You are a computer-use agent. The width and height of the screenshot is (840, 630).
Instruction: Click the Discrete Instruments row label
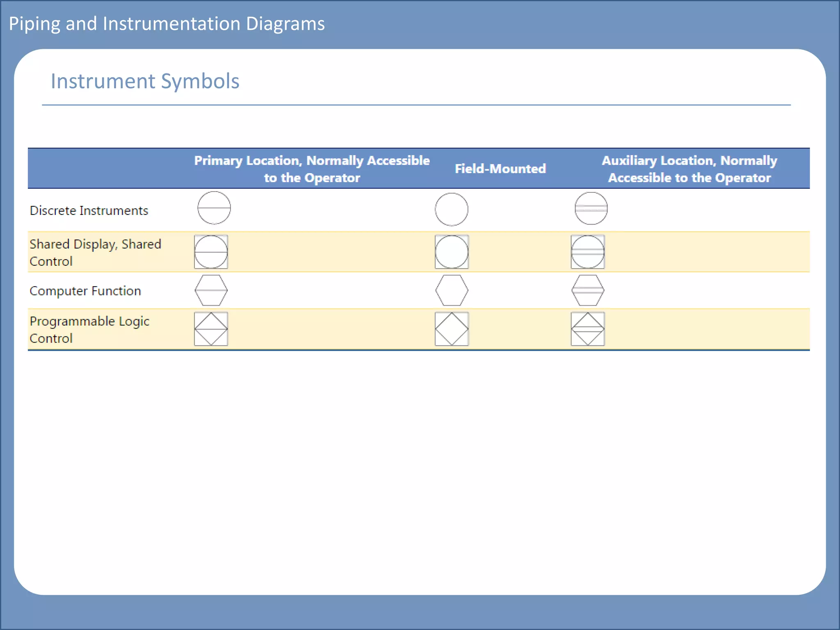click(x=89, y=210)
